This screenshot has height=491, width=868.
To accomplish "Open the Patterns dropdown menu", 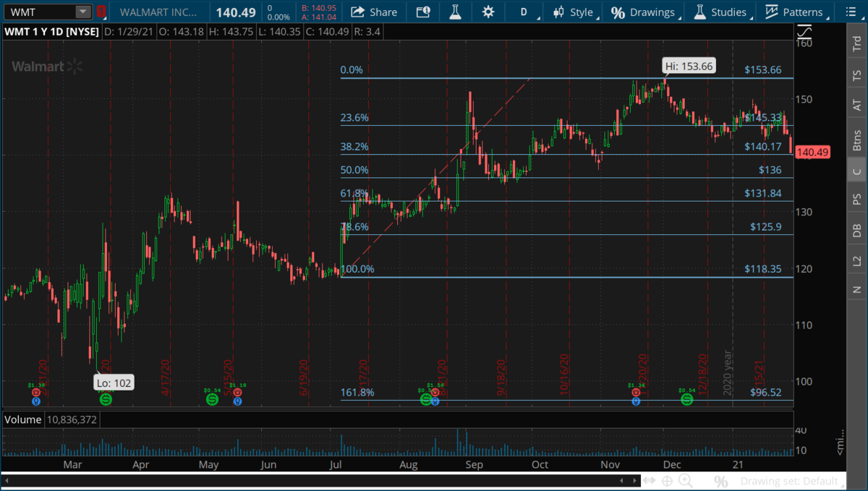I will pos(796,12).
